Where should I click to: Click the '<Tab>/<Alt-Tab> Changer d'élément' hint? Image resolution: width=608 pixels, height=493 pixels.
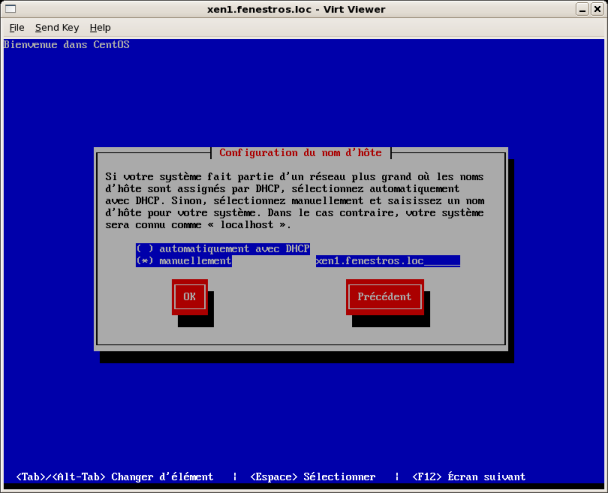point(115,476)
